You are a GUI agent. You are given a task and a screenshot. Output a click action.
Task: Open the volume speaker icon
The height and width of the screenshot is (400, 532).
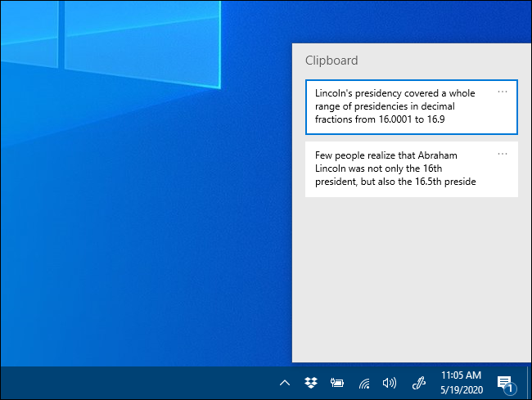point(390,383)
